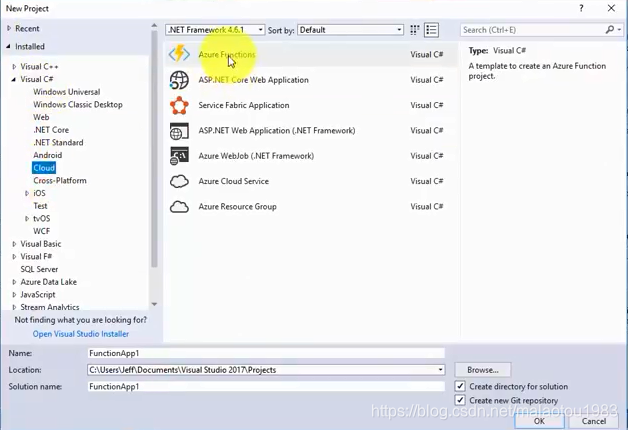Screen dimensions: 628x430
Task: Click the Service Fabric Application icon
Action: [179, 105]
